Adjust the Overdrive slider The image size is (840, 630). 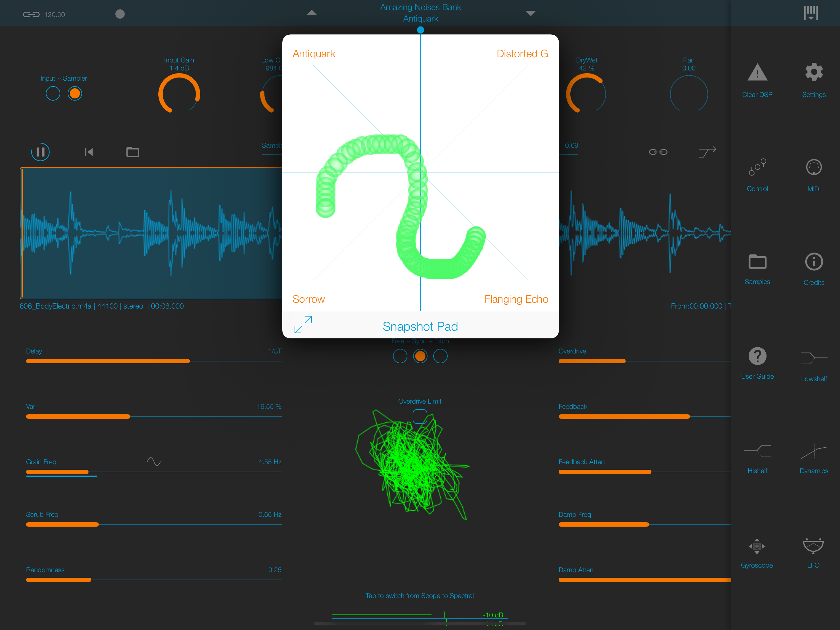[645, 361]
